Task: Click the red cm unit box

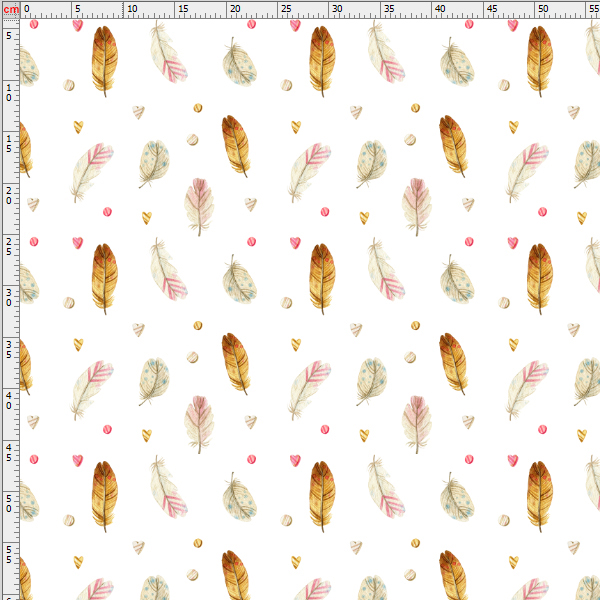Action: [11, 9]
